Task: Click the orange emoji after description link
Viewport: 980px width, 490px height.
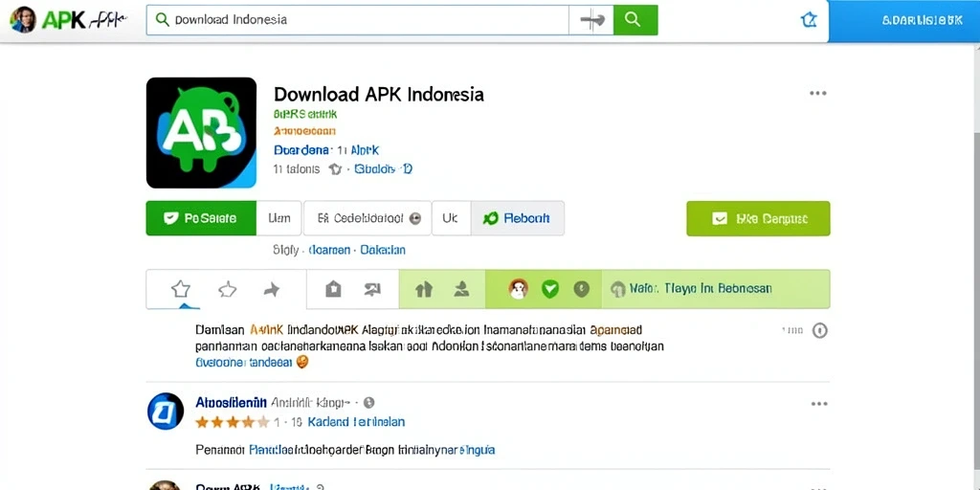Action: (301, 362)
